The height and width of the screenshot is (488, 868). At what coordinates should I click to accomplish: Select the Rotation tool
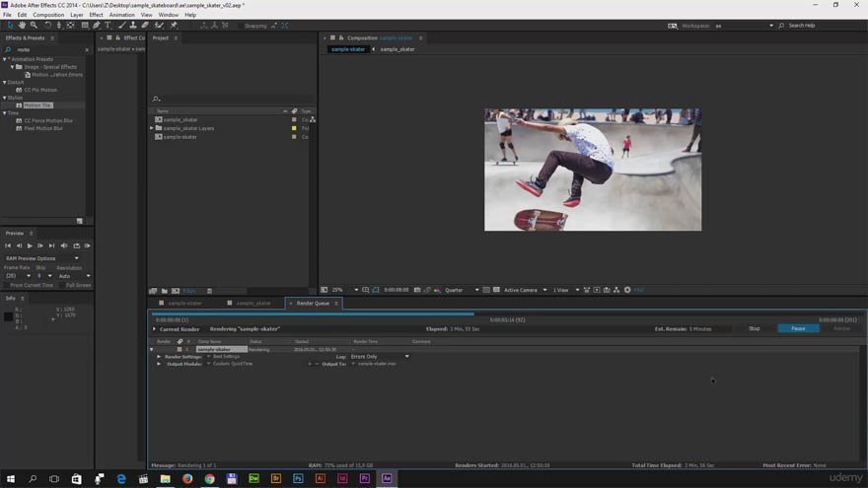click(47, 26)
